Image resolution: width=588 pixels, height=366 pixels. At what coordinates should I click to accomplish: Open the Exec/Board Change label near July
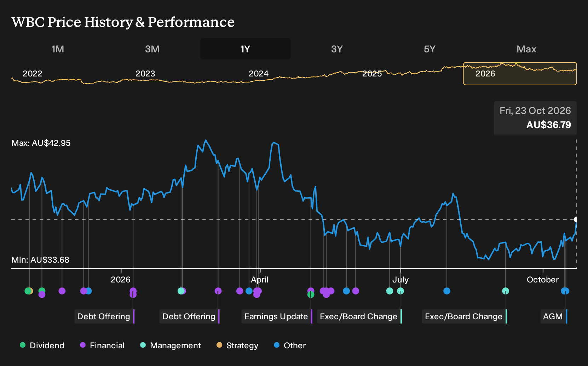(359, 316)
